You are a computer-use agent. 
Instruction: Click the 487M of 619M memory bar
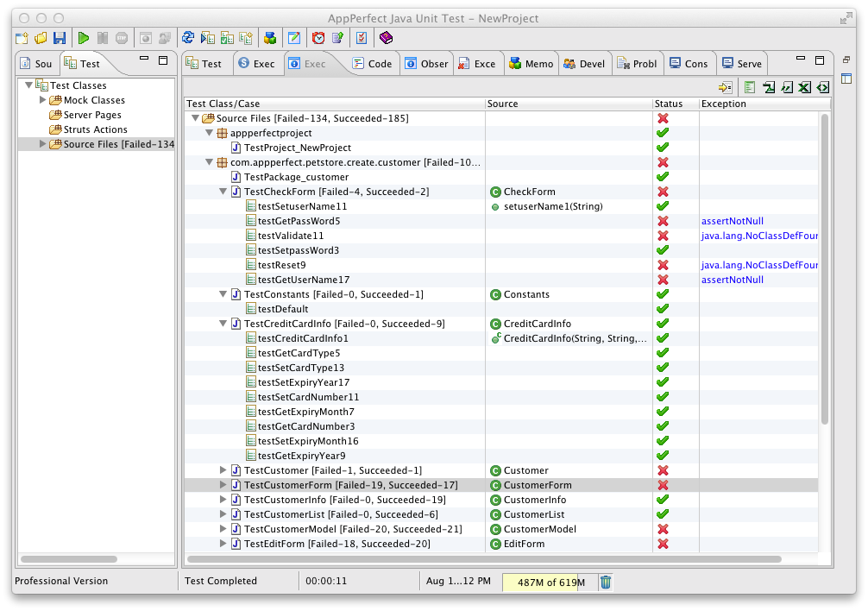pyautogui.click(x=550, y=583)
